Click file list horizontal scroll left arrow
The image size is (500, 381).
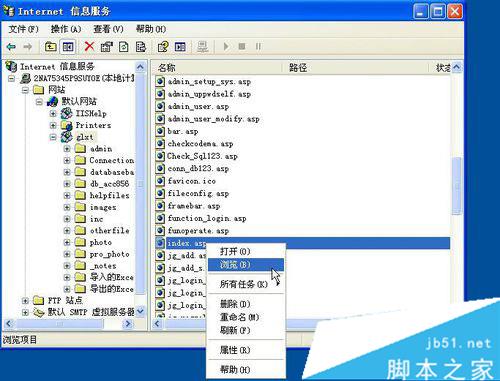click(158, 324)
